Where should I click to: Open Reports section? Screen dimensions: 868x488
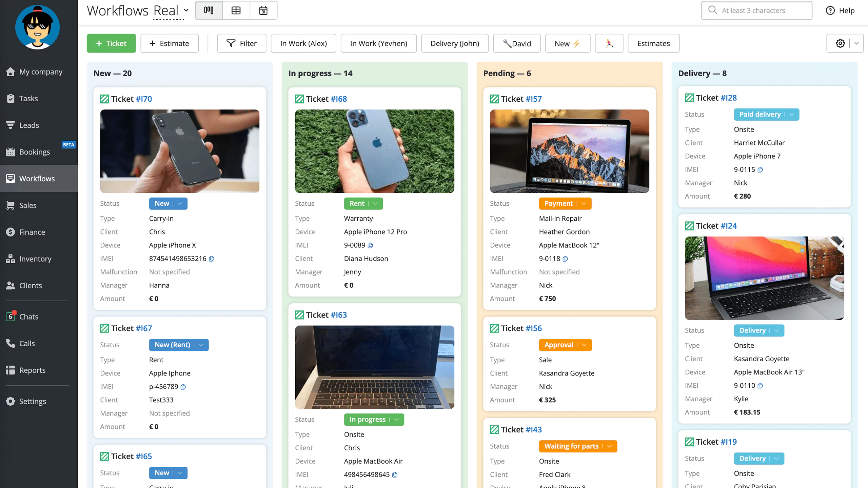39,370
